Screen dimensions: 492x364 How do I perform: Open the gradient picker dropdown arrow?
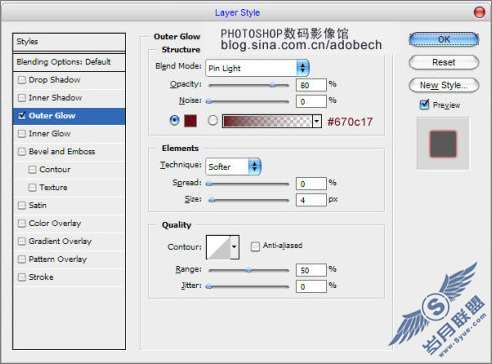[x=317, y=121]
